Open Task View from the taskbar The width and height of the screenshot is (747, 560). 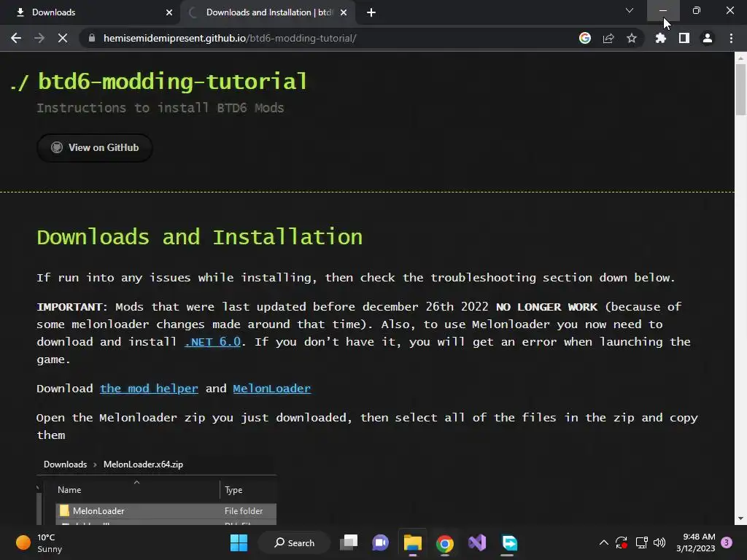coord(349,542)
